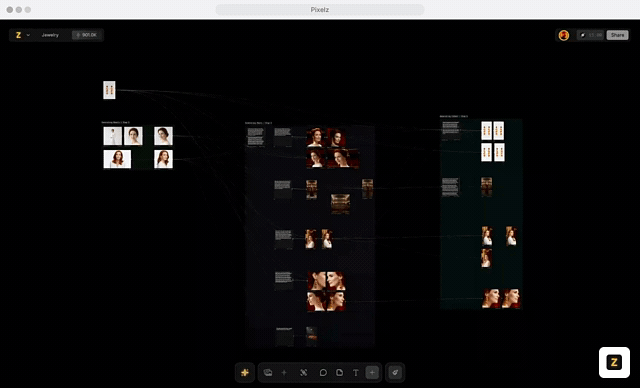Click the right green frame's title label

(x=454, y=116)
